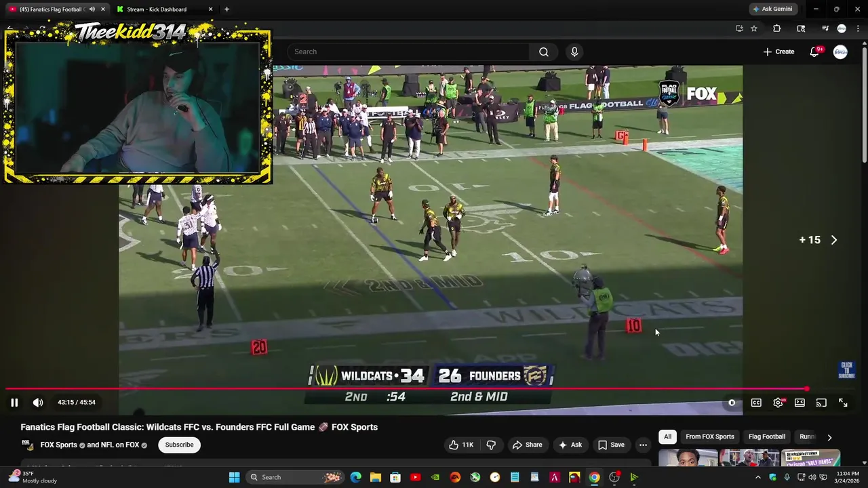Search YouTube with the magnifier button
This screenshot has width=868, height=488.
tap(544, 52)
